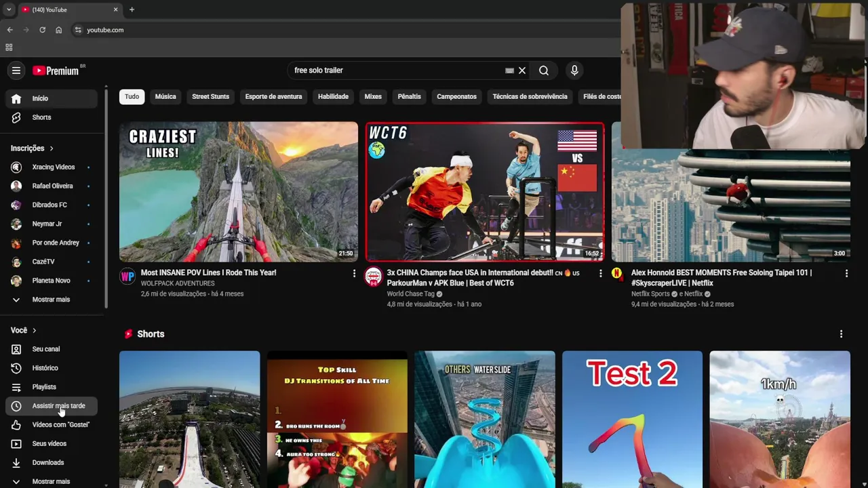Open Netflix channel avatar icon
This screenshot has height=488, width=868.
pos(616,273)
